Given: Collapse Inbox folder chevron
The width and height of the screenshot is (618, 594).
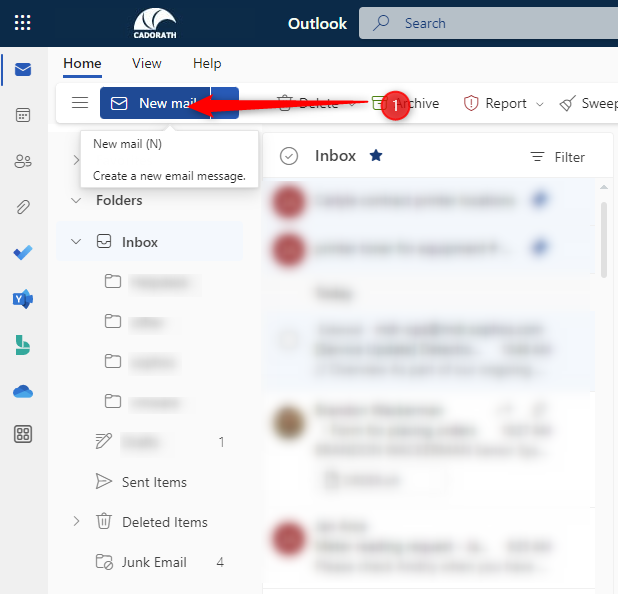Looking at the screenshot, I should (76, 242).
